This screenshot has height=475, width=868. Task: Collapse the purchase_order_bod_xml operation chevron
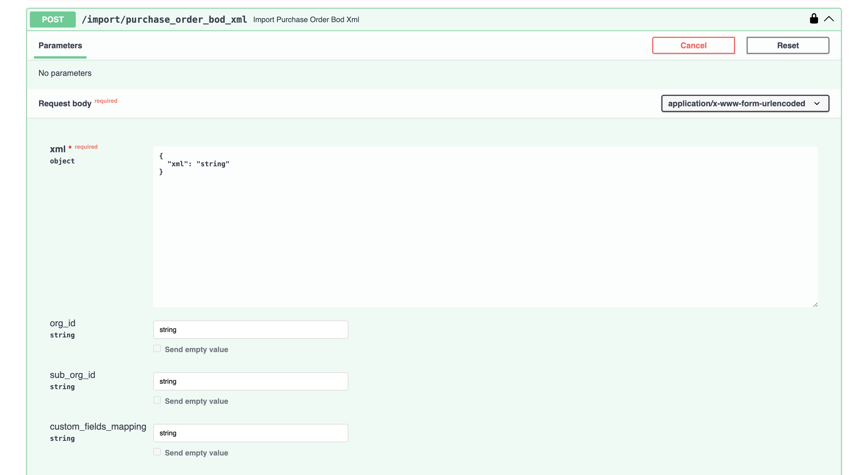pyautogui.click(x=829, y=19)
